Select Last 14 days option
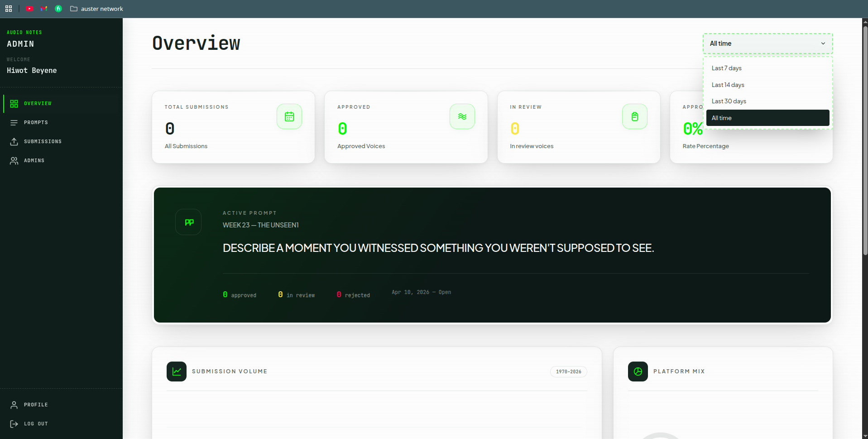This screenshot has width=868, height=439. point(767,85)
